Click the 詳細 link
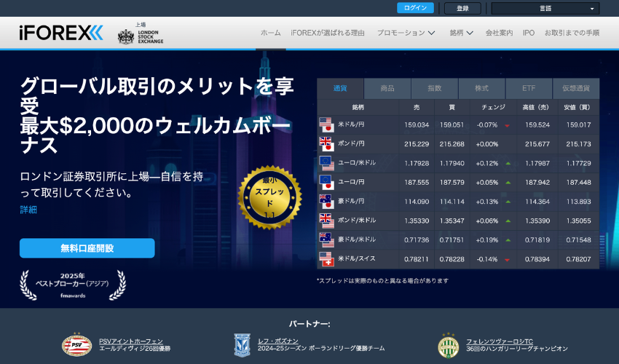The width and height of the screenshot is (619, 364). click(28, 210)
